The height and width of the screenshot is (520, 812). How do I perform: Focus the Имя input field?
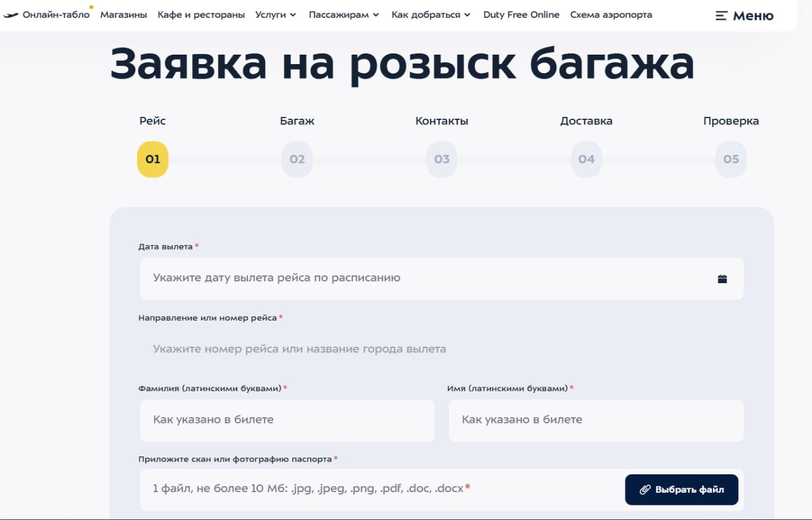coord(596,420)
